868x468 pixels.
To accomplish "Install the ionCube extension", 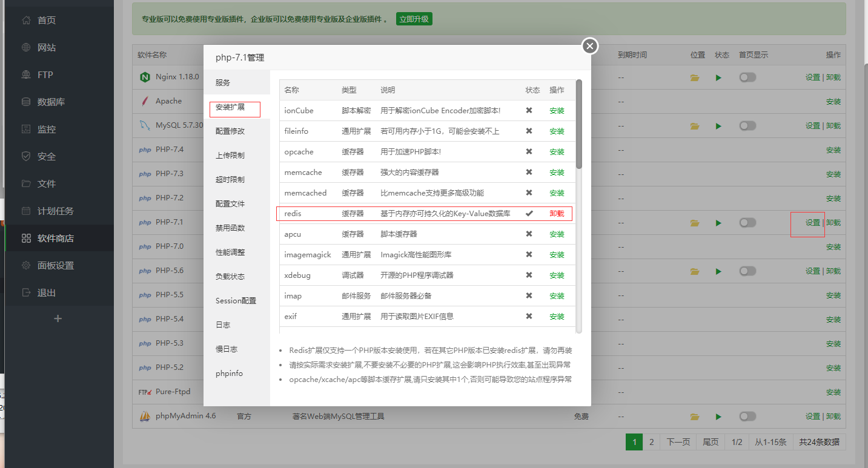I will (x=557, y=111).
